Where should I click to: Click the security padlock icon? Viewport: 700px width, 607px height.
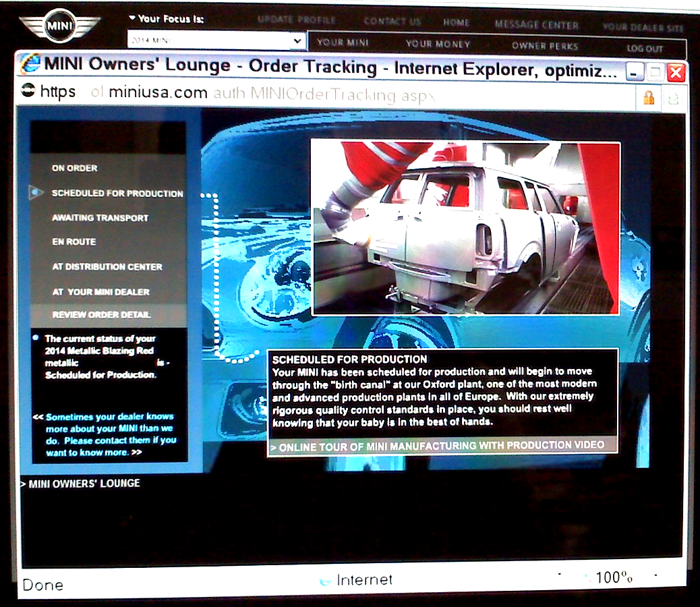click(x=648, y=97)
